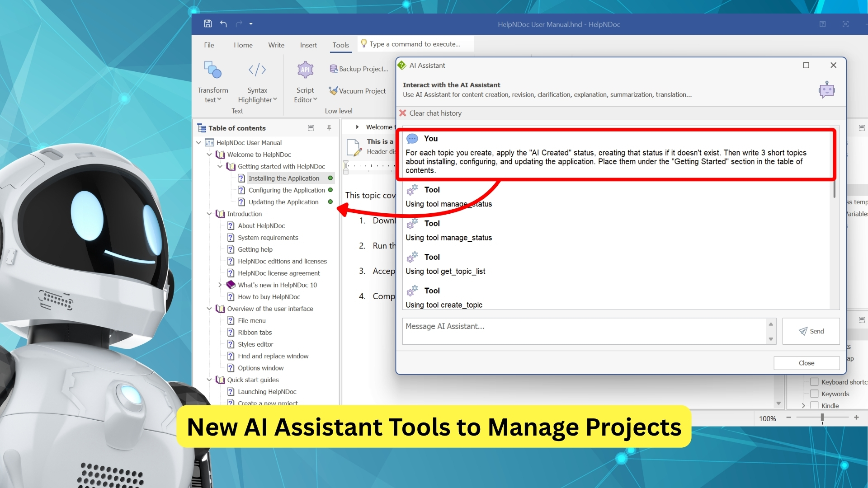Screen dimensions: 868x488
Task: Switch to the Write ribbon tab
Action: [276, 45]
